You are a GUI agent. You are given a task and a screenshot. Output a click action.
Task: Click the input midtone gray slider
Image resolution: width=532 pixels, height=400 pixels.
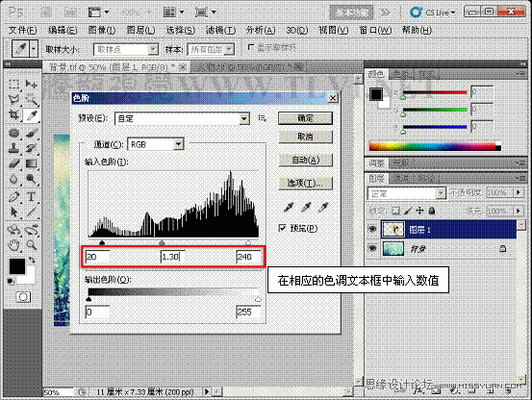163,242
